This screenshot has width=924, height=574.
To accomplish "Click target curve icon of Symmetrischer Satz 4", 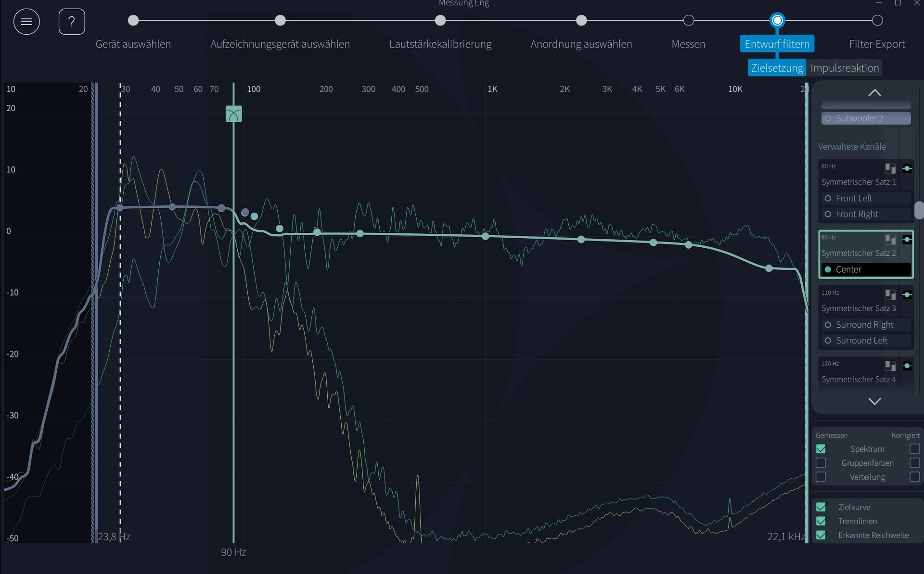I will 907,366.
